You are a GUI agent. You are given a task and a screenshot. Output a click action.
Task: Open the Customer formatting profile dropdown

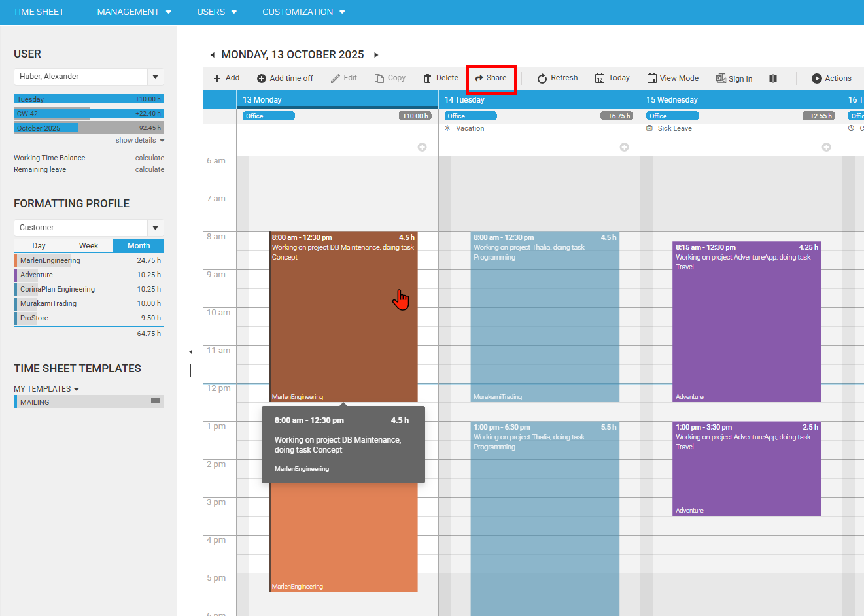155,228
